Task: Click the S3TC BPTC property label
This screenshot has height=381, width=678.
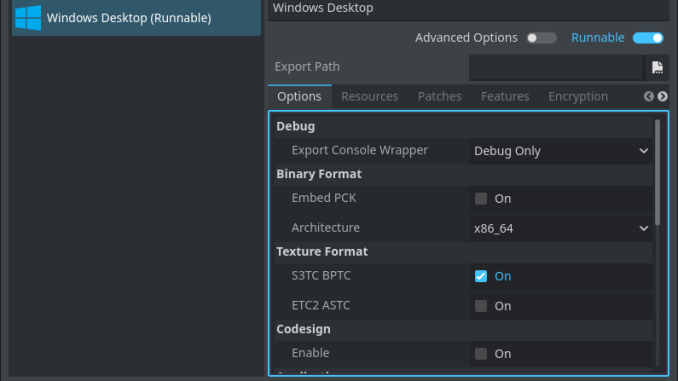Action: coord(321,275)
